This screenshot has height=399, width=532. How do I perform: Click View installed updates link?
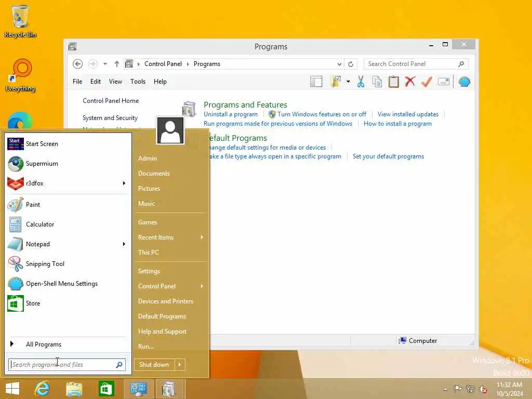click(408, 114)
